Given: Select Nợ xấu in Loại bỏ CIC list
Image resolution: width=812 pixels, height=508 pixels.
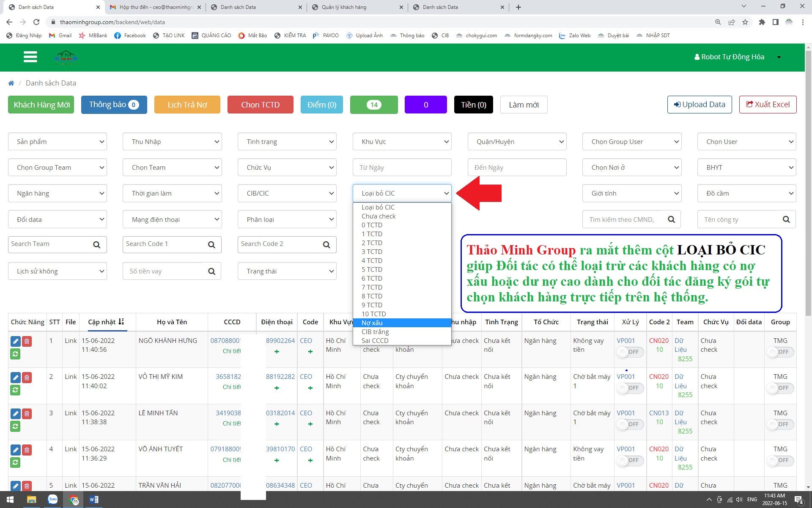Looking at the screenshot, I should coord(402,323).
